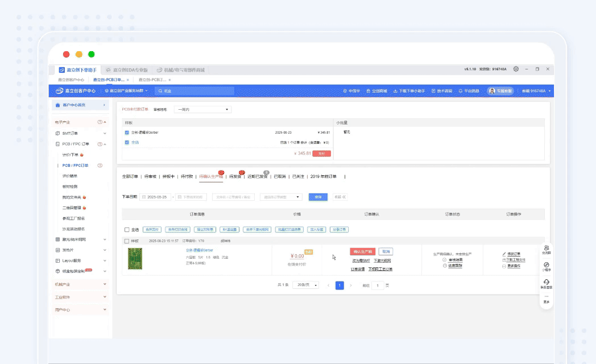This screenshot has width=596, height=364.
Task: Open the order type dropdown in the filter row
Action: [x=281, y=197]
